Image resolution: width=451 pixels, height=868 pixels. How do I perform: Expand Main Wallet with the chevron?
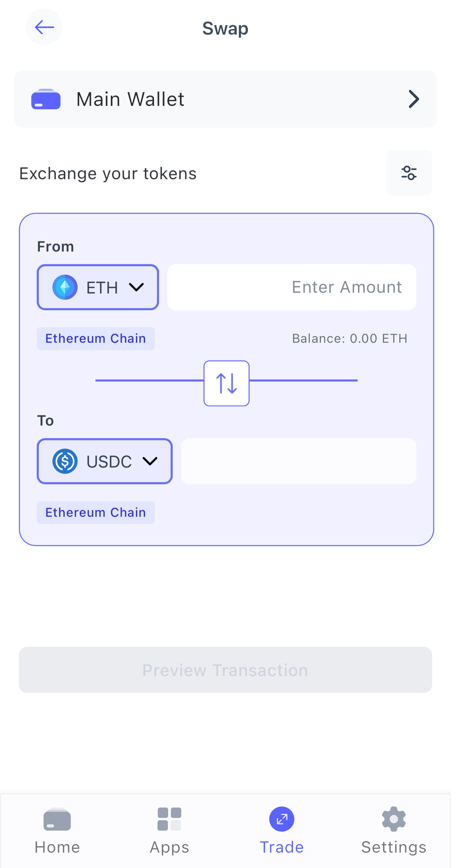tap(414, 99)
